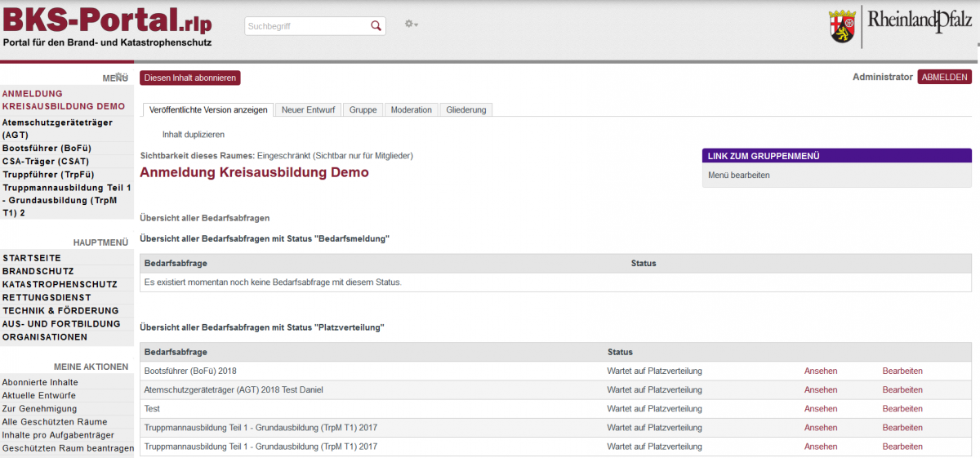Open BRANDSCHUTZ in the main menu

pos(38,271)
